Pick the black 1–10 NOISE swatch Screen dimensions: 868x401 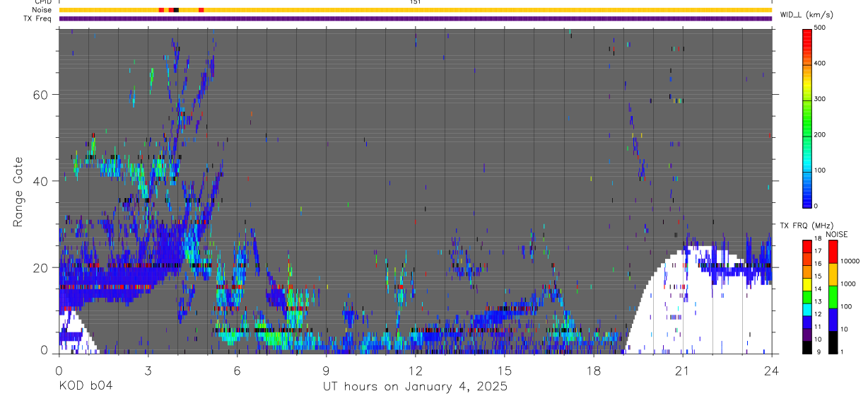coord(833,342)
